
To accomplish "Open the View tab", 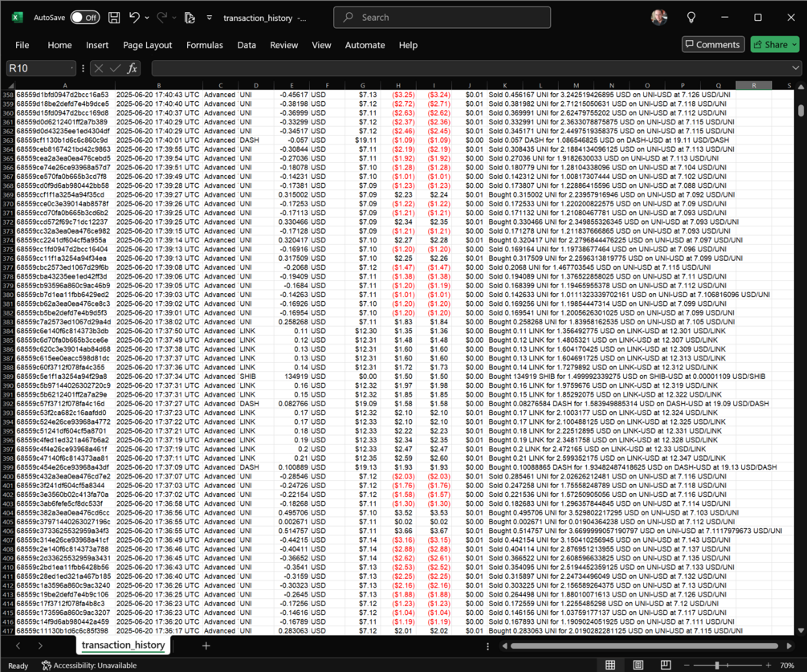I will tap(321, 45).
